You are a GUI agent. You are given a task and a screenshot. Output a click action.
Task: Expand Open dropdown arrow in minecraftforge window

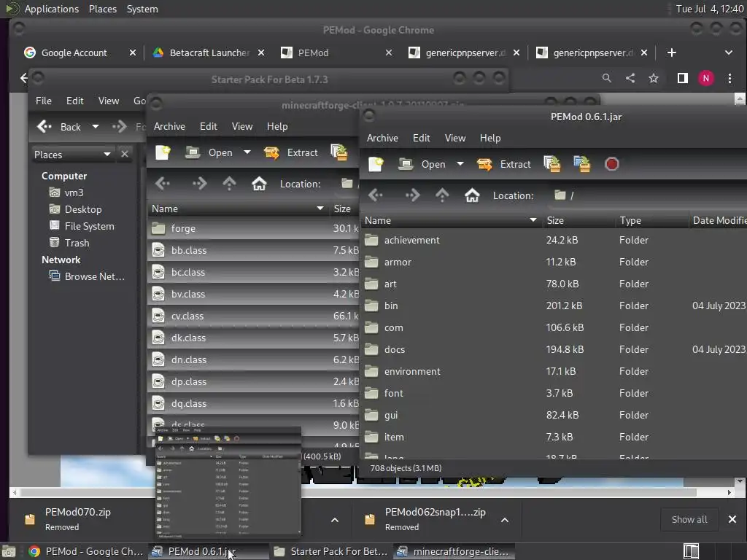tap(247, 152)
